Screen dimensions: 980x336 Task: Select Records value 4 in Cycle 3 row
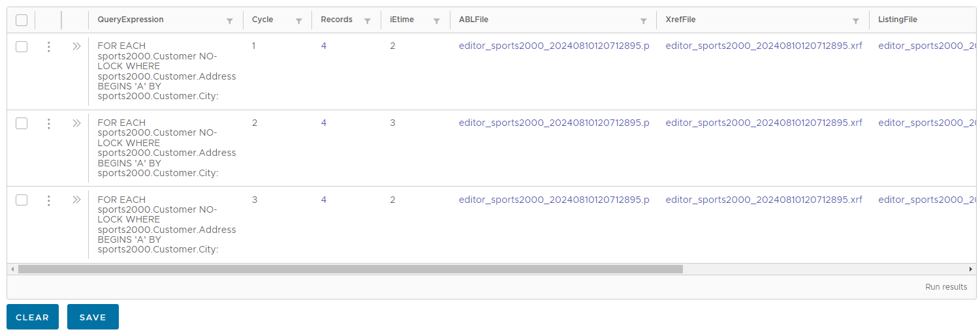pyautogui.click(x=324, y=199)
